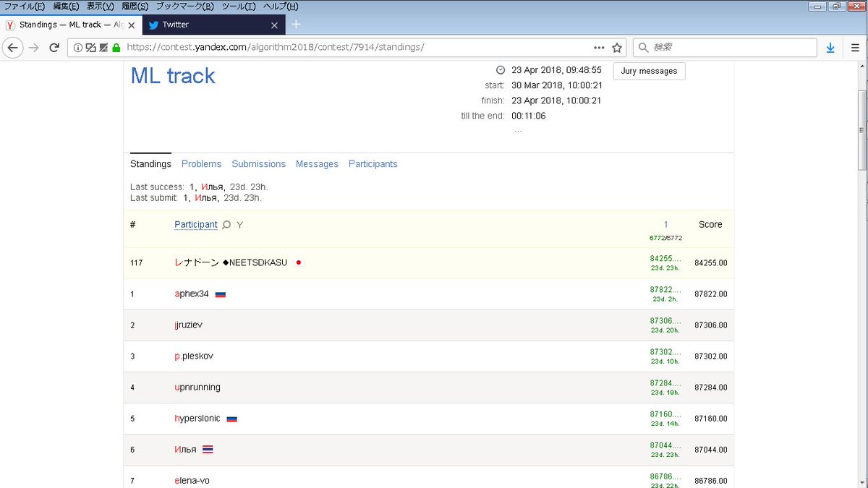Click the Y filter icon next to Participant
Image resolution: width=868 pixels, height=488 pixels.
click(x=240, y=225)
